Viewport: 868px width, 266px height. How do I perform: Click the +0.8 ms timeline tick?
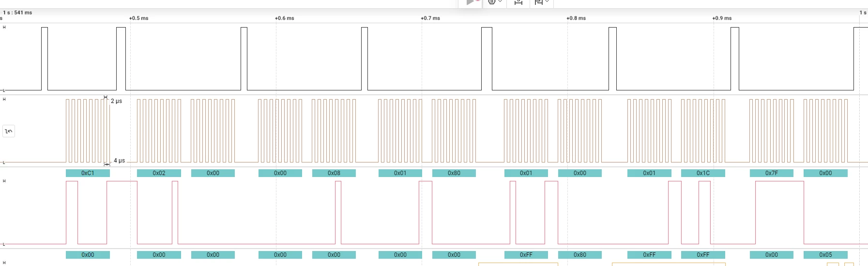[x=576, y=18]
